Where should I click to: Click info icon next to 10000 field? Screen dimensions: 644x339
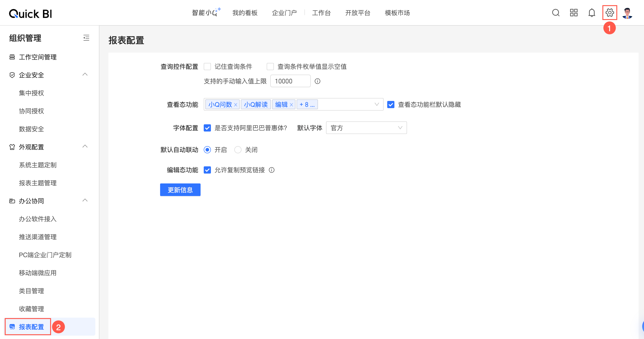[317, 81]
